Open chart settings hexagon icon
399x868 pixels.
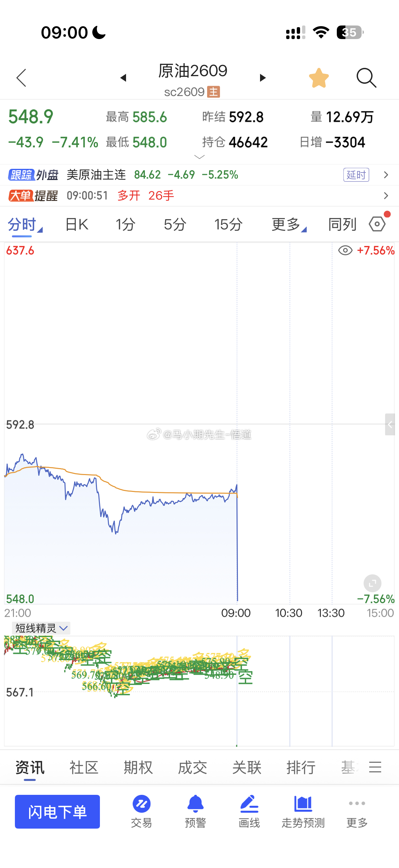377,224
